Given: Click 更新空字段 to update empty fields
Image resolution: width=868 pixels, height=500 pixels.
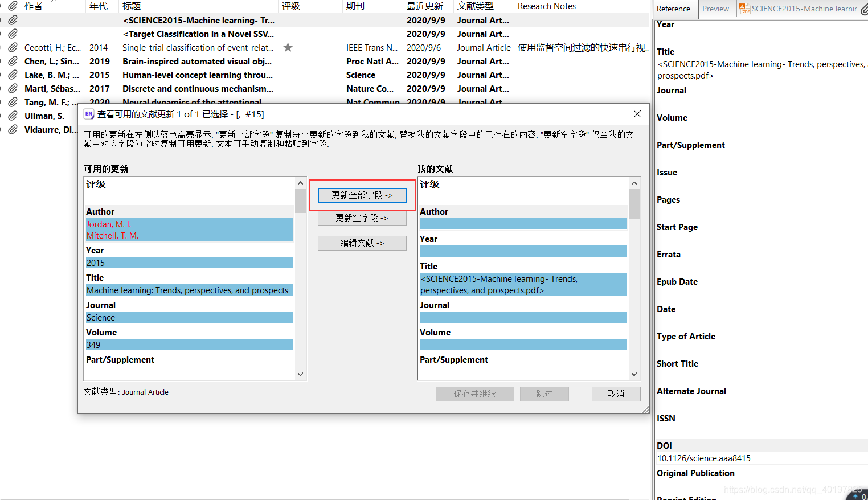Looking at the screenshot, I should 362,218.
